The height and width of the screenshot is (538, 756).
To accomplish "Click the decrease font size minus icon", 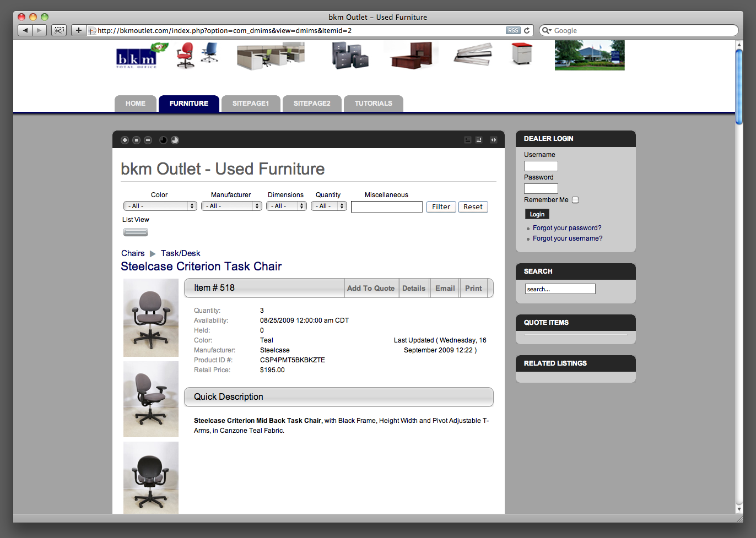I will pos(148,140).
